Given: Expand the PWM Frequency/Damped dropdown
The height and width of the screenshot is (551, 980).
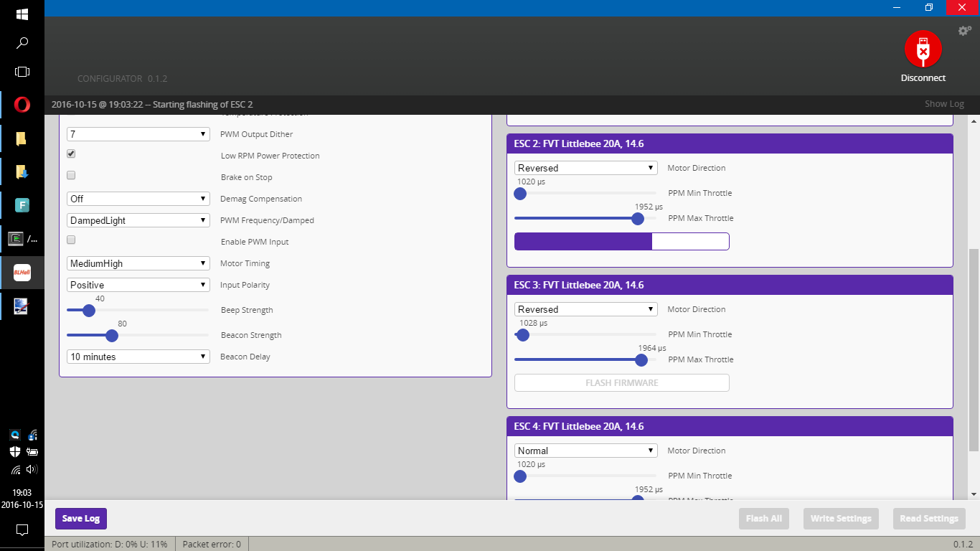Looking at the screenshot, I should point(138,220).
